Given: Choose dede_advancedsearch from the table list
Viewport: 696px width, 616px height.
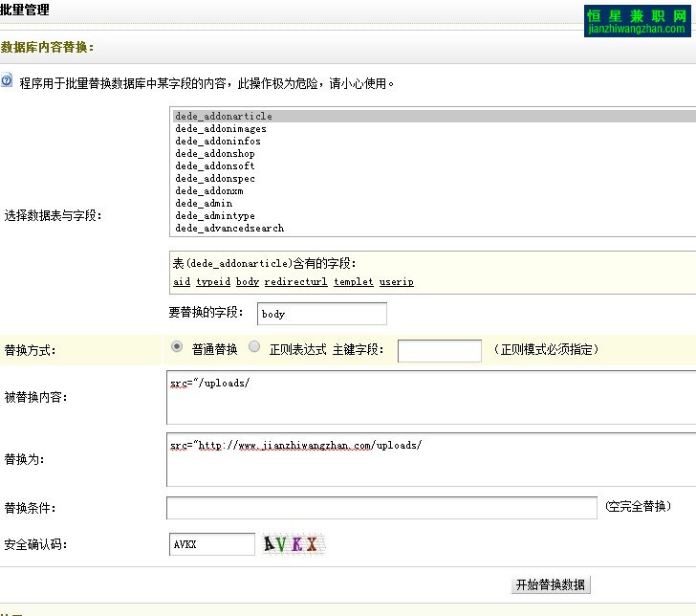Looking at the screenshot, I should click(229, 229).
